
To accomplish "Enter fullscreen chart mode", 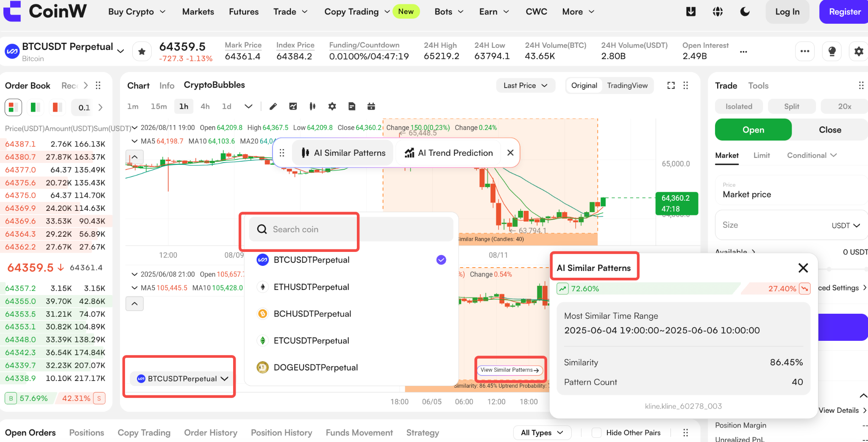I will pyautogui.click(x=671, y=86).
